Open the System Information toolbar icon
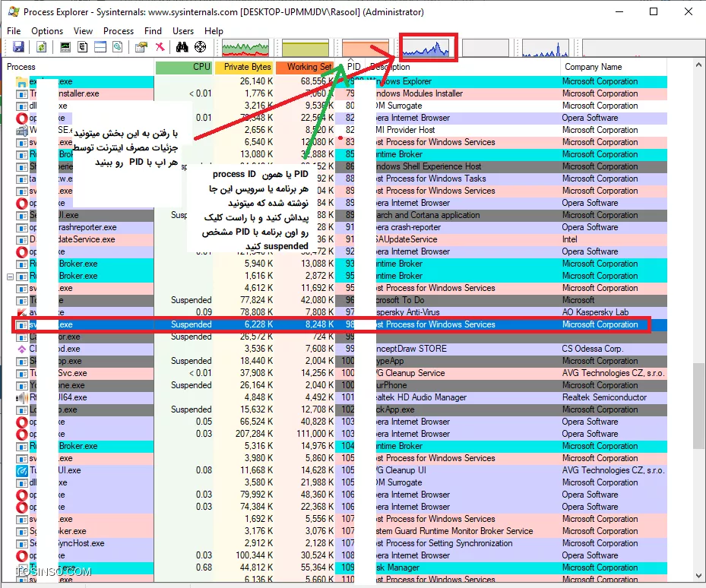This screenshot has height=588, width=706. pos(65,47)
